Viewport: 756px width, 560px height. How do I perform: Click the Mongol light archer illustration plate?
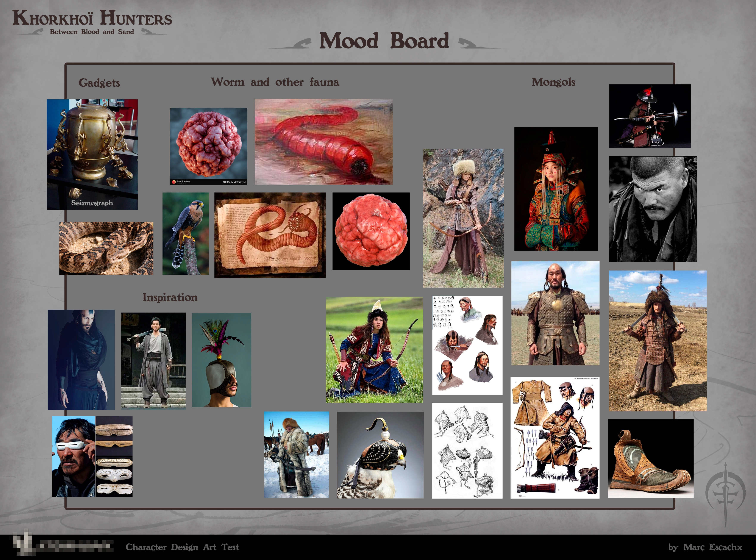coord(555,437)
